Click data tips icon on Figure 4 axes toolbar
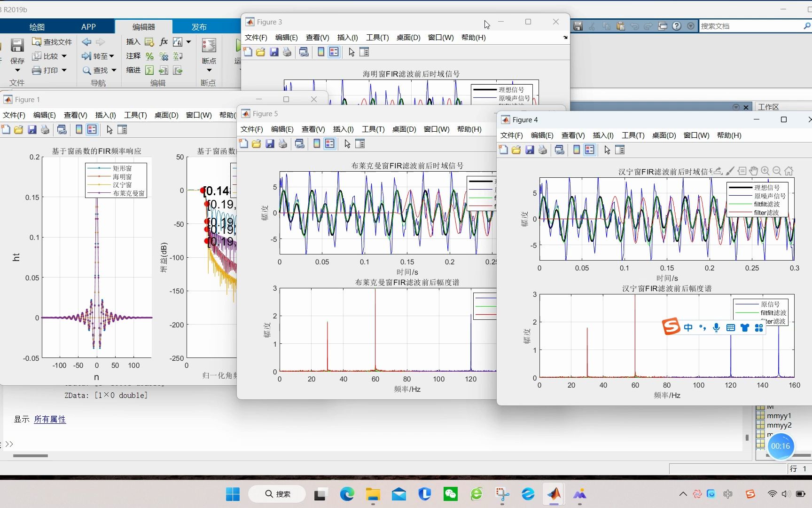 [x=742, y=171]
